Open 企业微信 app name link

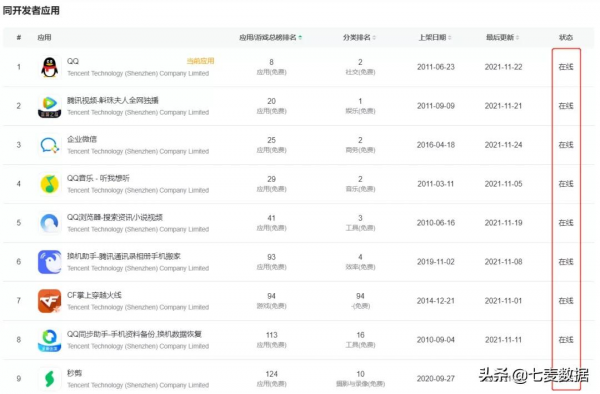82,139
